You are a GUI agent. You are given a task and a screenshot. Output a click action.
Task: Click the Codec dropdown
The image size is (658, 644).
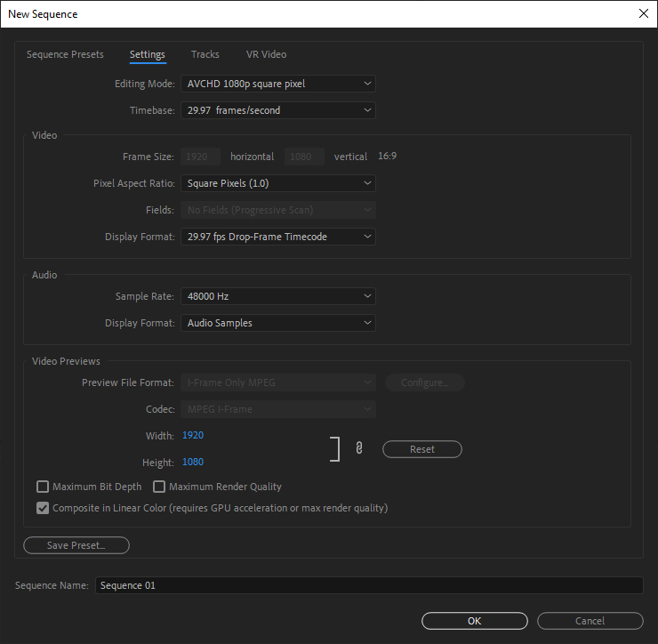tap(278, 409)
